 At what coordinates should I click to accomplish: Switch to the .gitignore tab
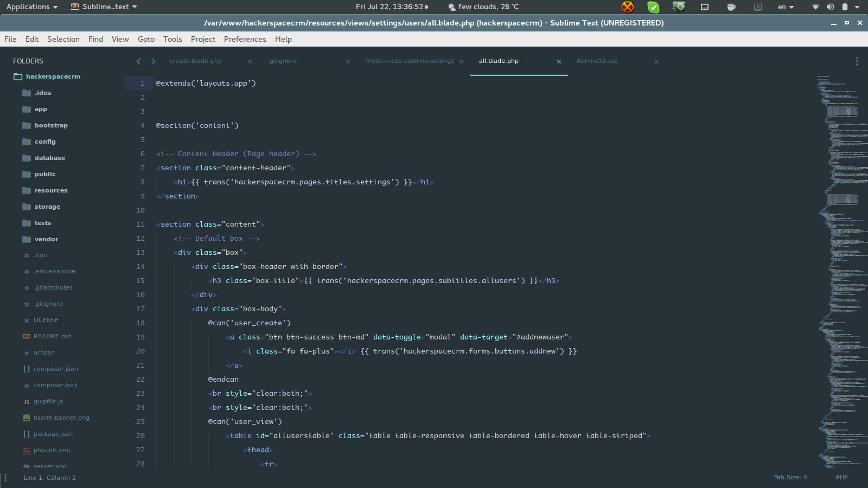(x=282, y=61)
